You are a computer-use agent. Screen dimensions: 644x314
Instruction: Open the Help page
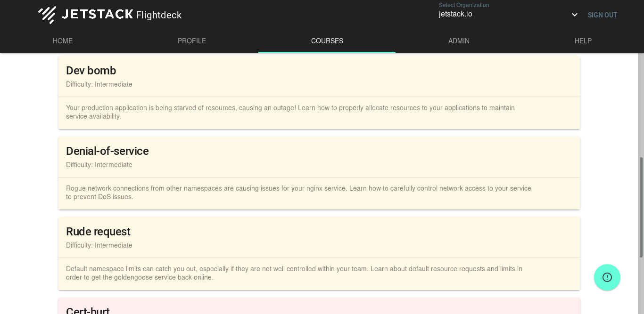point(583,41)
